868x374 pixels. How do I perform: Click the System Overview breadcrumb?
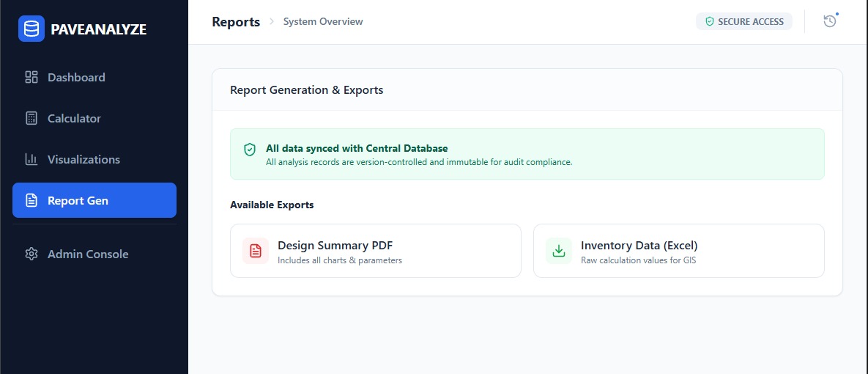pyautogui.click(x=323, y=22)
